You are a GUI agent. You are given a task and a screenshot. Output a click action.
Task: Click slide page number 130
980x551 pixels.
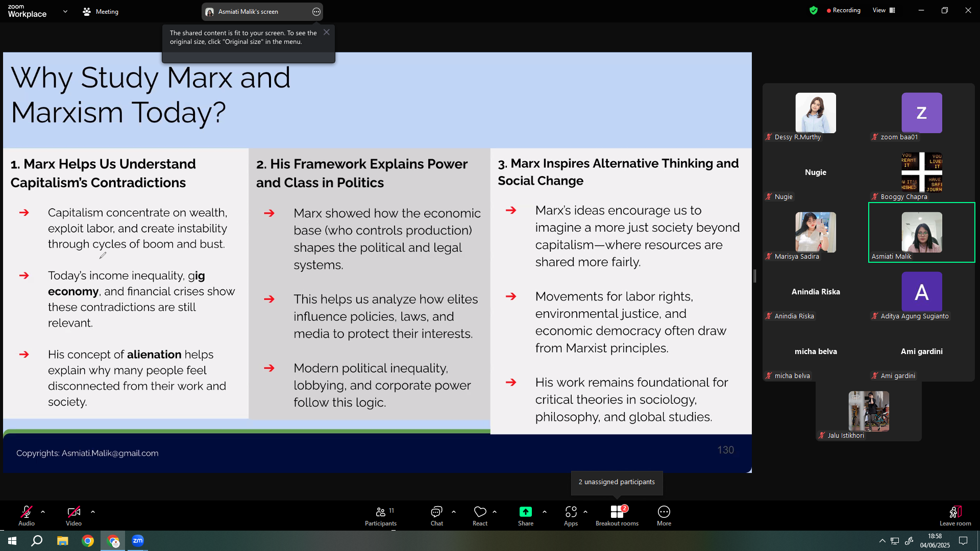(x=725, y=450)
